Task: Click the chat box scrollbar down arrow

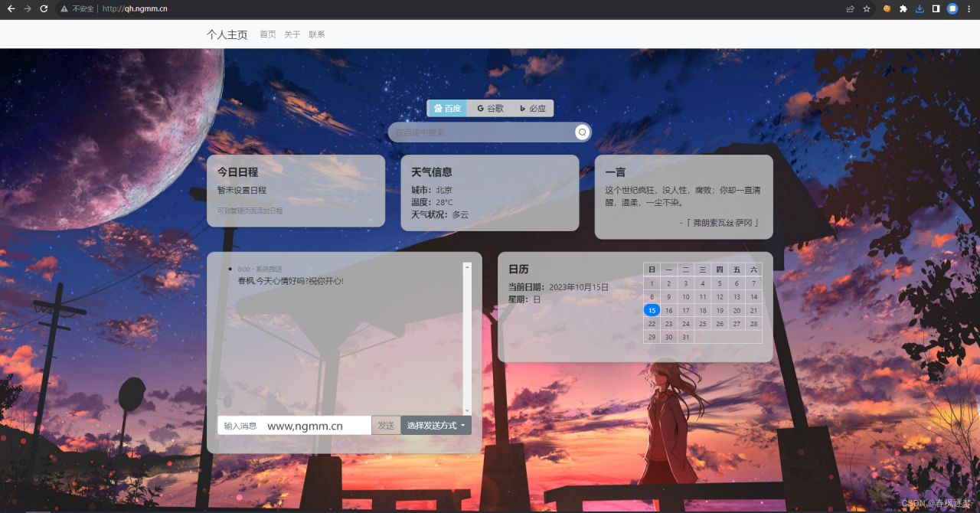Action: tap(467, 410)
